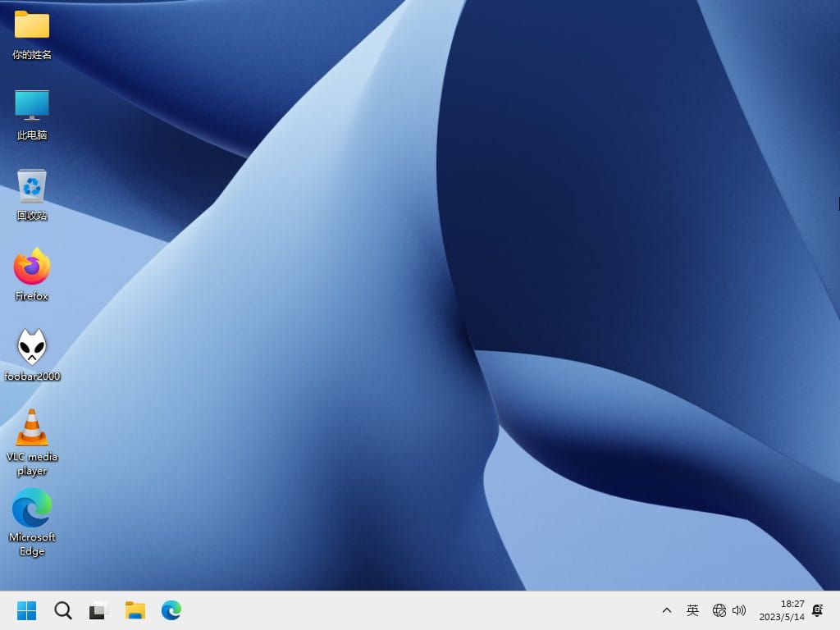
Task: Click the speaker volume icon in the tray
Action: coord(739,610)
